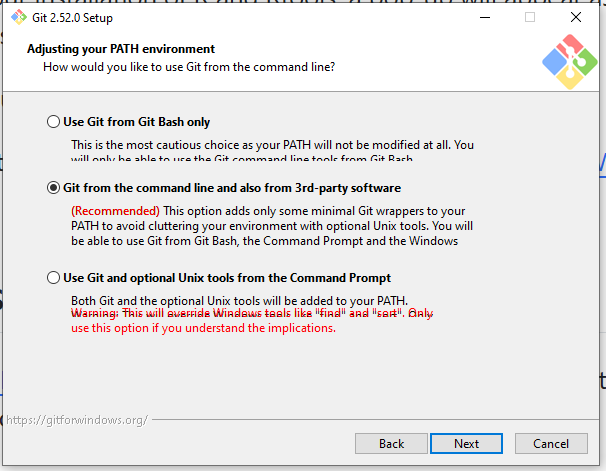Choose 'Git from the command line and also from 3rd-party software'

pos(54,188)
